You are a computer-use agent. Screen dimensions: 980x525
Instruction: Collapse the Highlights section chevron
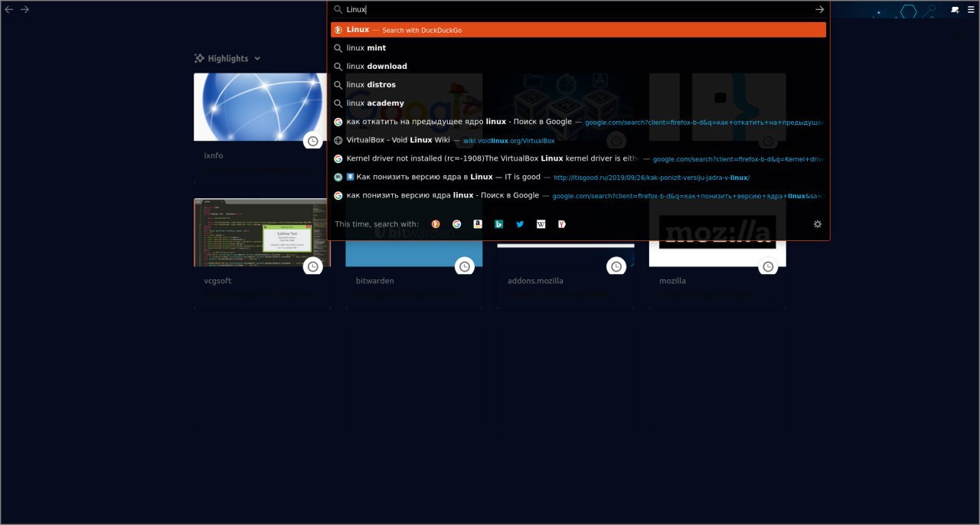point(257,58)
